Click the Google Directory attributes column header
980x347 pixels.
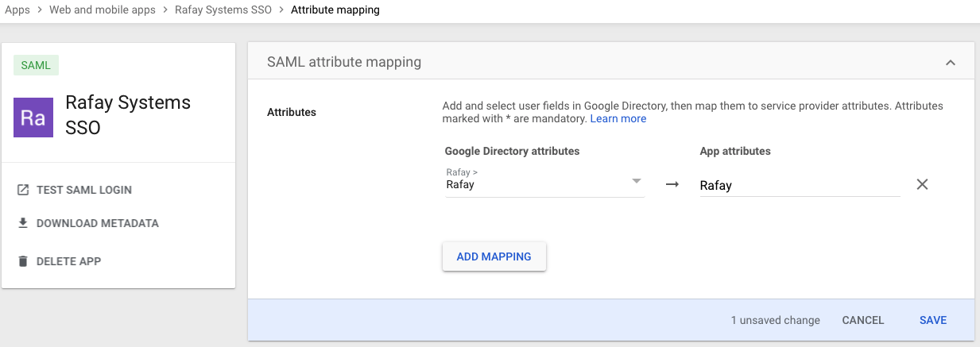[512, 151]
